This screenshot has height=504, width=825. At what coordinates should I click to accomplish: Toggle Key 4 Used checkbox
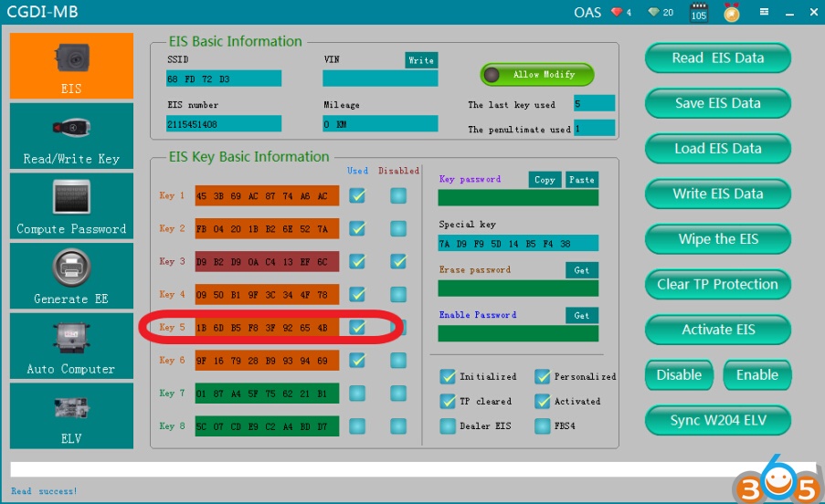[357, 294]
